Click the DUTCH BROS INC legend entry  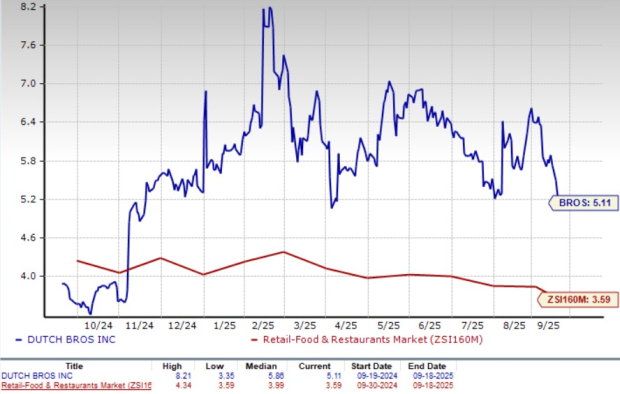click(x=65, y=339)
